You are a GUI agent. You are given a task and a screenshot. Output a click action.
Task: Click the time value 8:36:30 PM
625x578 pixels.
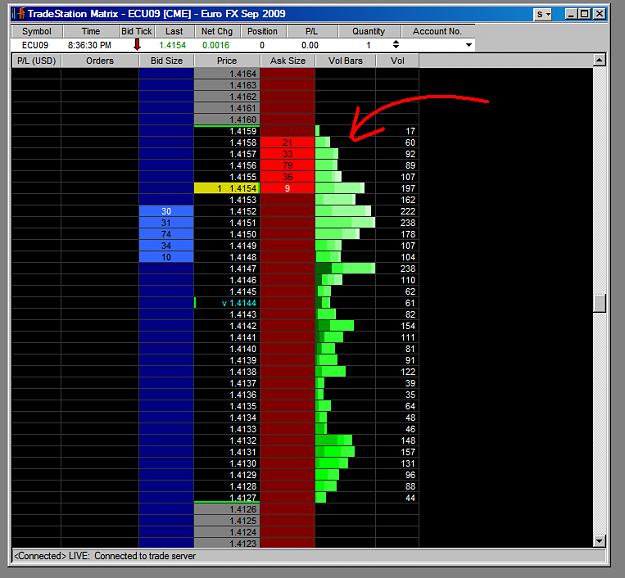click(90, 45)
